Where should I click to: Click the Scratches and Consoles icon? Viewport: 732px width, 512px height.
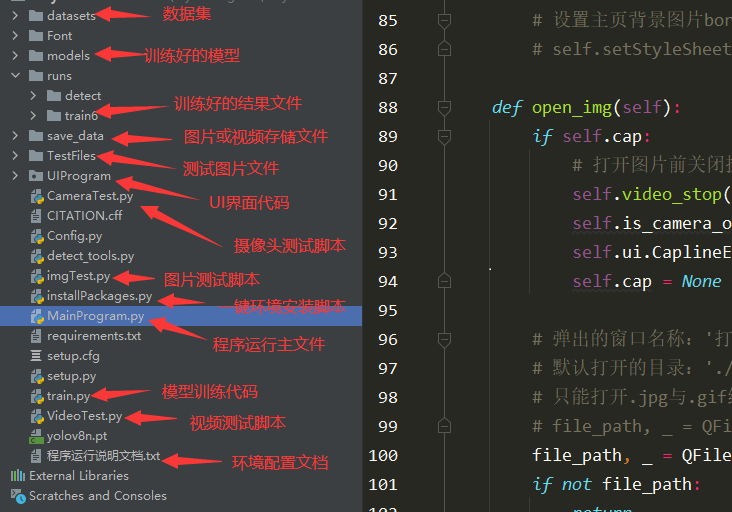point(18,496)
